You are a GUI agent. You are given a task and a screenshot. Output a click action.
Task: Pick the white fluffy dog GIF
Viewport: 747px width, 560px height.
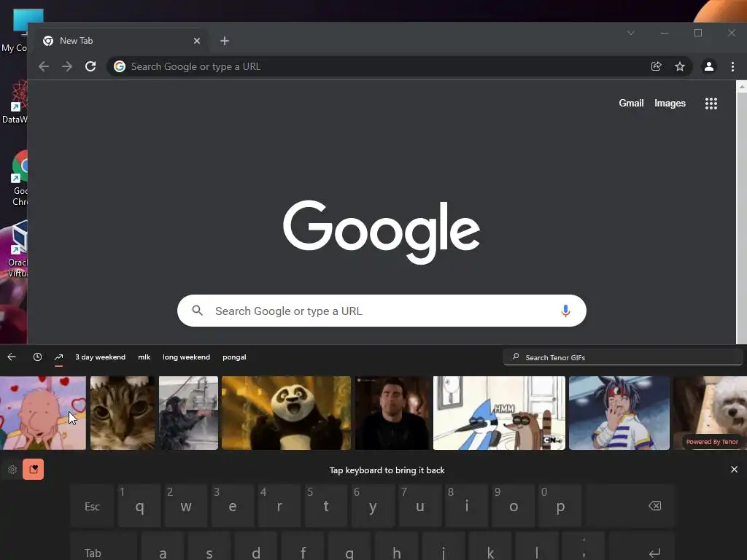coord(710,413)
